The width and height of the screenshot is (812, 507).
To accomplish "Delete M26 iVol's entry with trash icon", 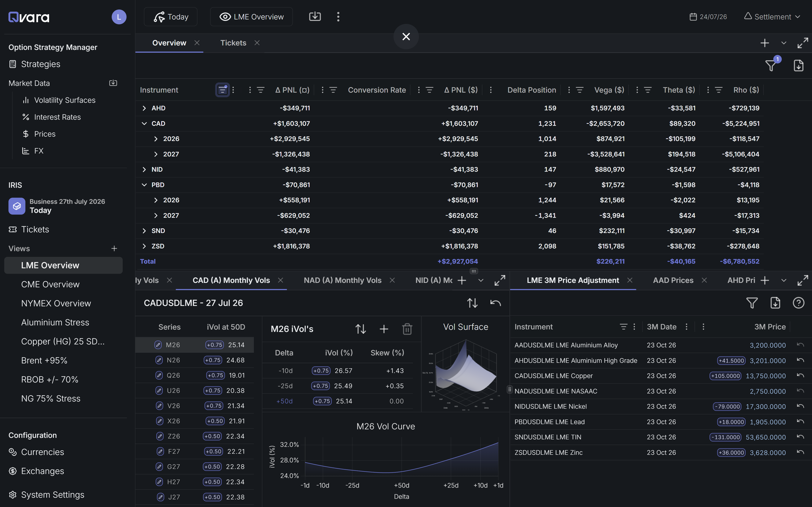I will point(407,329).
